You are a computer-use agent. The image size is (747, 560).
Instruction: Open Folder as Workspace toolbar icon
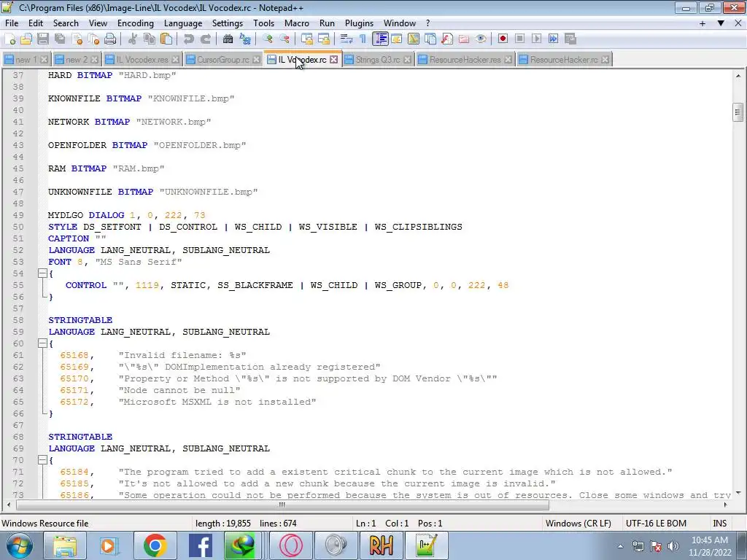(464, 39)
